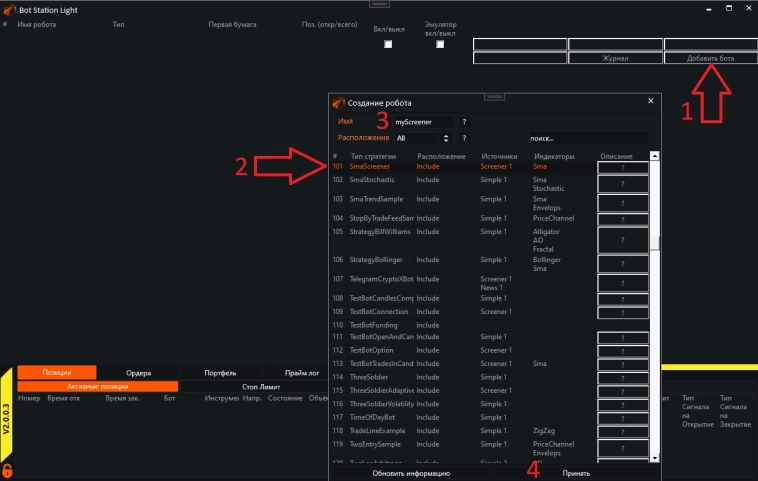Screen dimensions: 758x481
Task: Click the help button beside Расположение dropdown
Action: [x=464, y=138]
